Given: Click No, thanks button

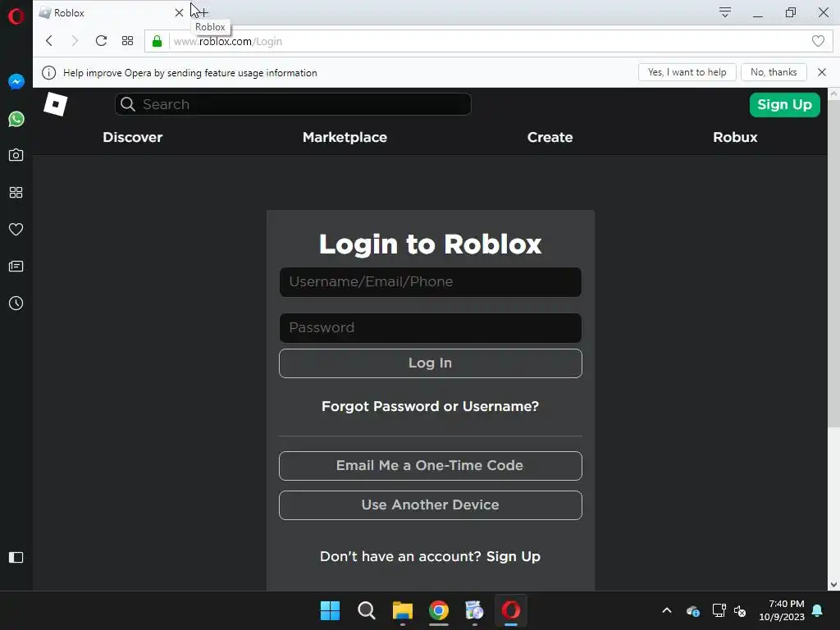Looking at the screenshot, I should [774, 72].
